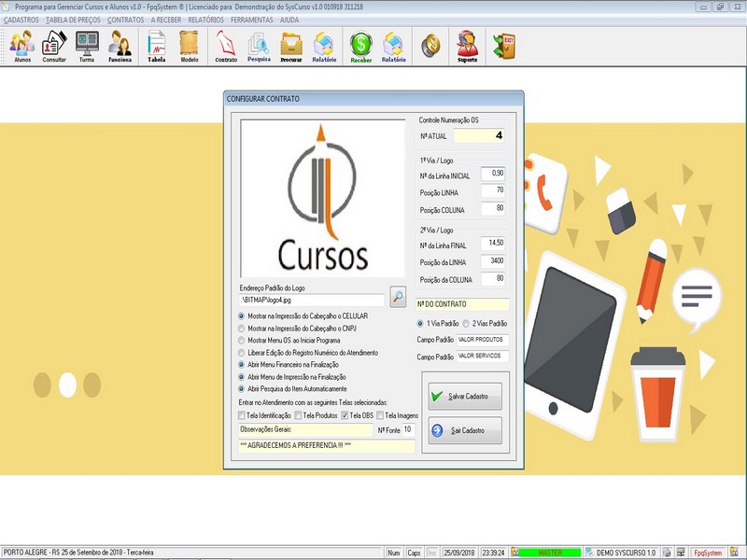Uncheck the Tela OBS checkbox
This screenshot has width=747, height=560.
pos(345,415)
